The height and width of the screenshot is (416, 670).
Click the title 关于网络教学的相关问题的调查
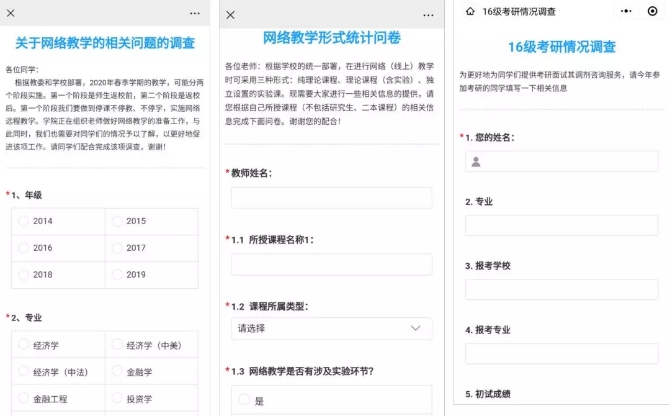(105, 43)
